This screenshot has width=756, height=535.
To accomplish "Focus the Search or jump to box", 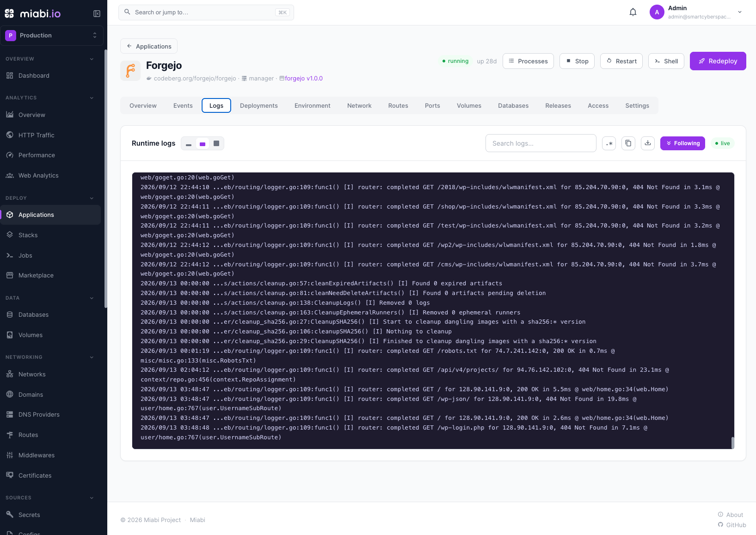I will coord(206,12).
